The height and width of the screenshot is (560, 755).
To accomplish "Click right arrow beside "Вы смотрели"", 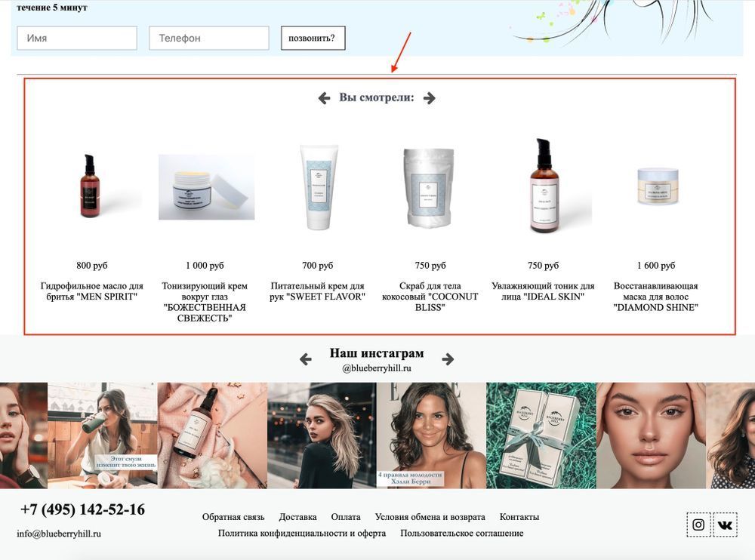I will [429, 98].
